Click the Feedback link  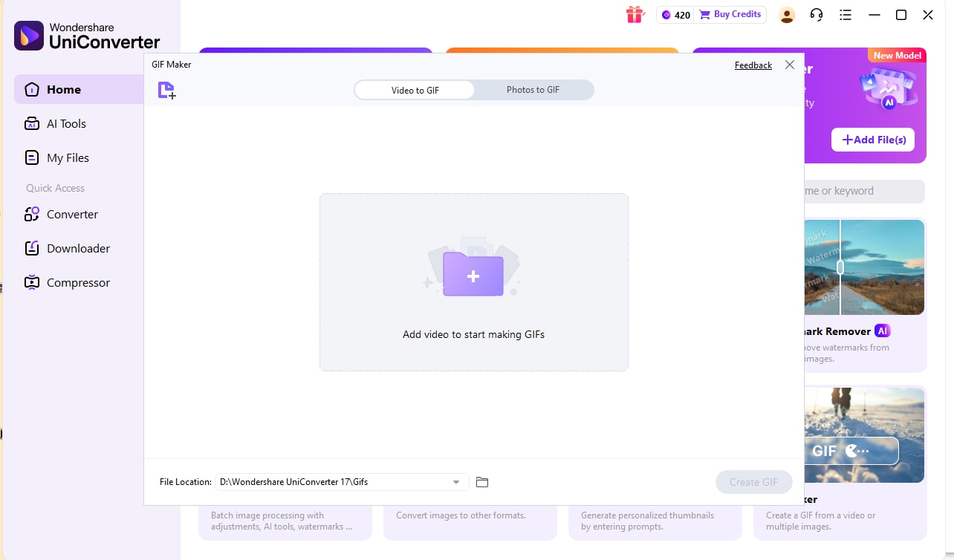click(x=753, y=65)
